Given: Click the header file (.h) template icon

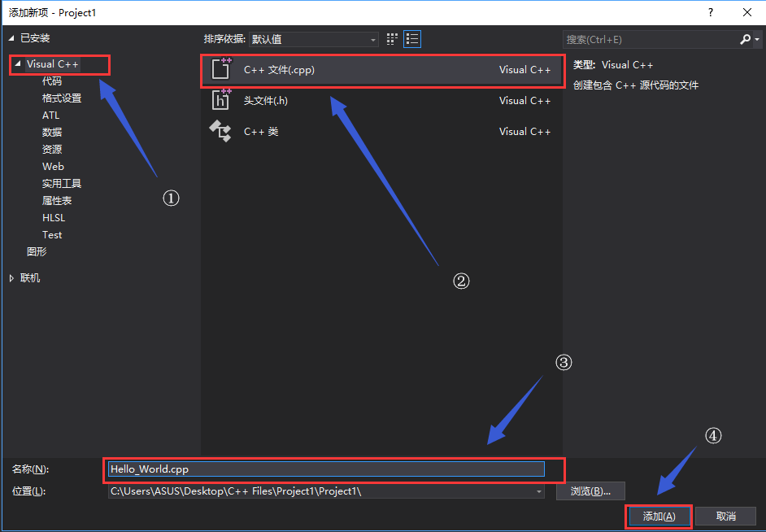Looking at the screenshot, I should tap(221, 100).
